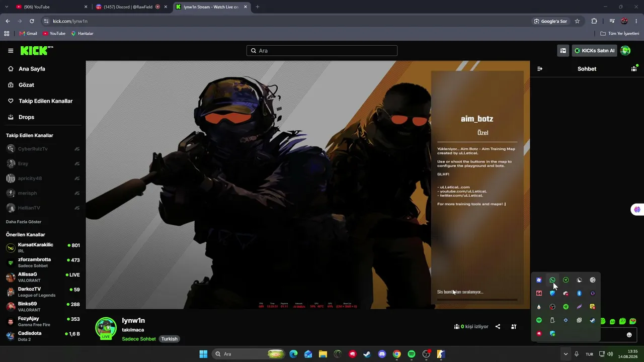Bookmark this page with the star icon
This screenshot has height=362, width=644.
pyautogui.click(x=577, y=21)
